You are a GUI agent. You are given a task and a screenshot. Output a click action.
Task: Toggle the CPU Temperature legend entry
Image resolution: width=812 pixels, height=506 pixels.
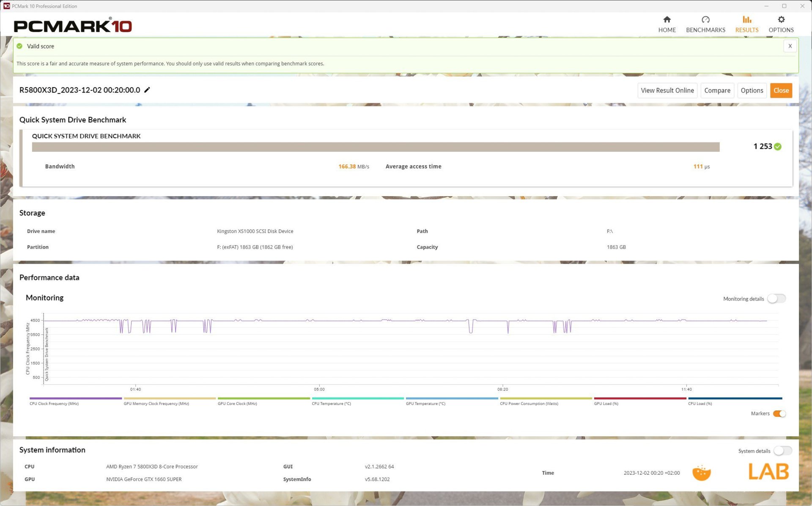[x=331, y=403]
